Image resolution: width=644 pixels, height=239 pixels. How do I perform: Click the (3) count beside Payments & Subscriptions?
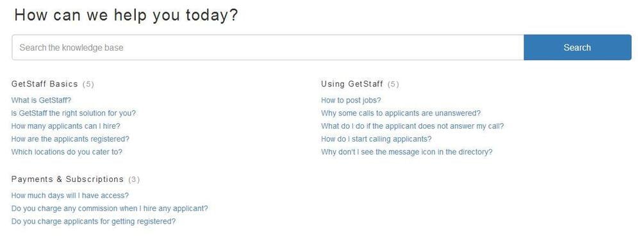(134, 179)
